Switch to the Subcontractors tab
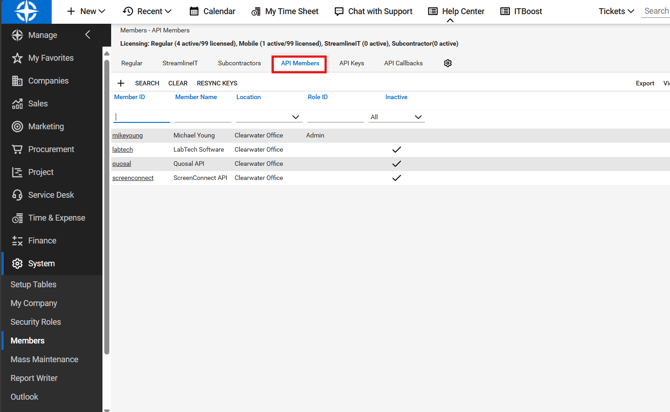 pos(239,63)
